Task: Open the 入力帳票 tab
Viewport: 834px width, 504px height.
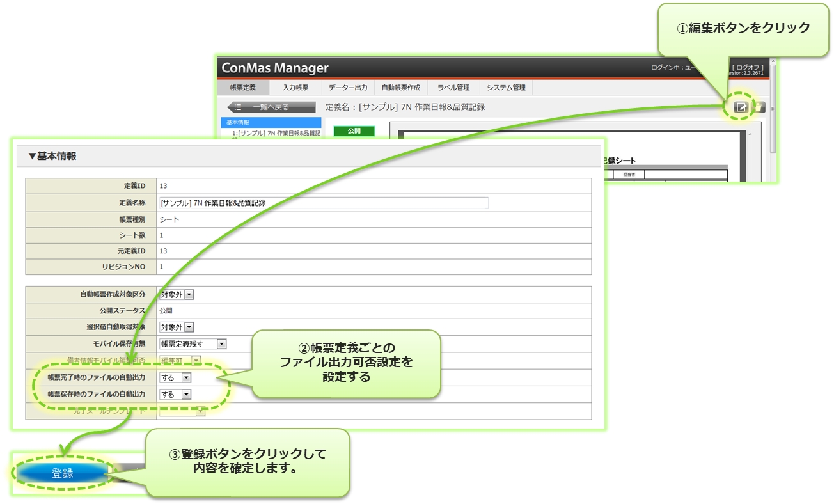Action: pos(295,88)
